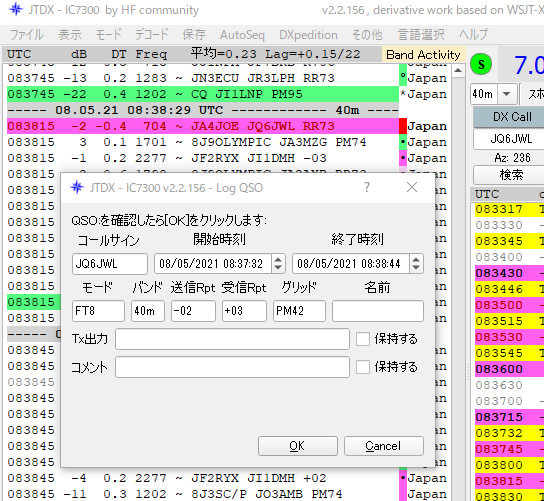This screenshot has width=544, height=501.
Task: Select the CQ JI1LNP PM95 decode line
Action: (x=203, y=94)
